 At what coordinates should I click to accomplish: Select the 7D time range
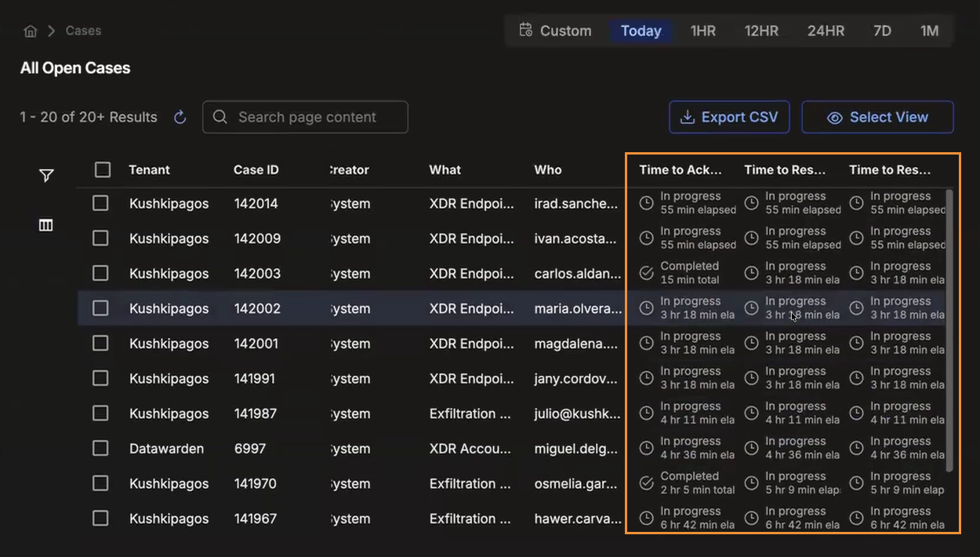click(882, 31)
